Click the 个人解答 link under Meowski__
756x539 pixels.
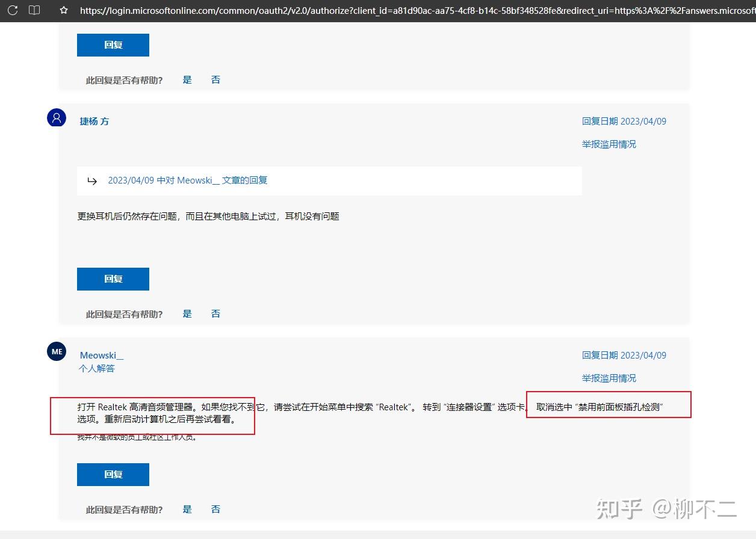(96, 368)
